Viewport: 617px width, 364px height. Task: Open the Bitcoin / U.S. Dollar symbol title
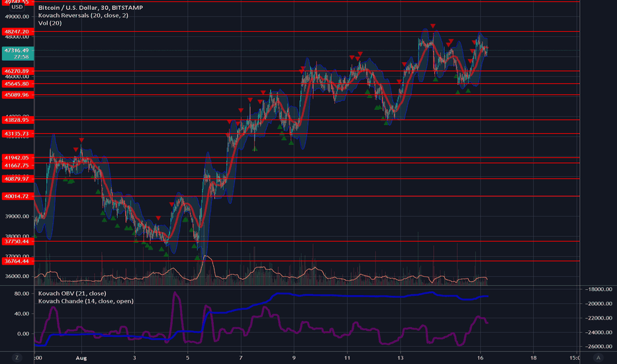(x=91, y=8)
